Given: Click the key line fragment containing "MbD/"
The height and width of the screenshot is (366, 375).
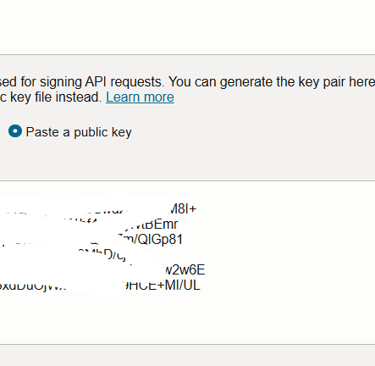Looking at the screenshot, I should coord(102,255).
